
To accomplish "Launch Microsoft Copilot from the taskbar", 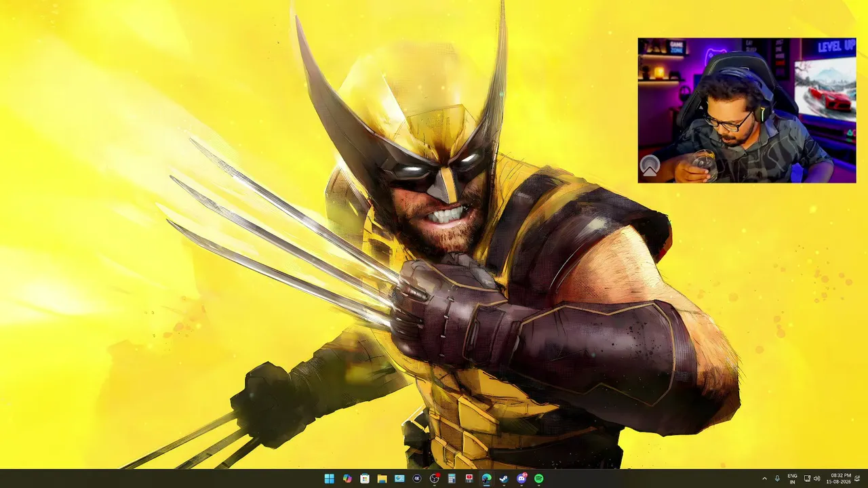I will [x=347, y=479].
